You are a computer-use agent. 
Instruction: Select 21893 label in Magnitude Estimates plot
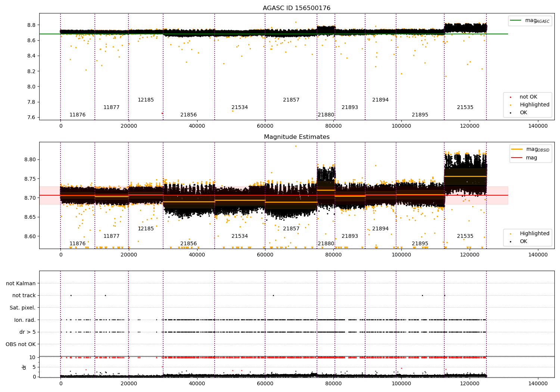click(x=350, y=236)
